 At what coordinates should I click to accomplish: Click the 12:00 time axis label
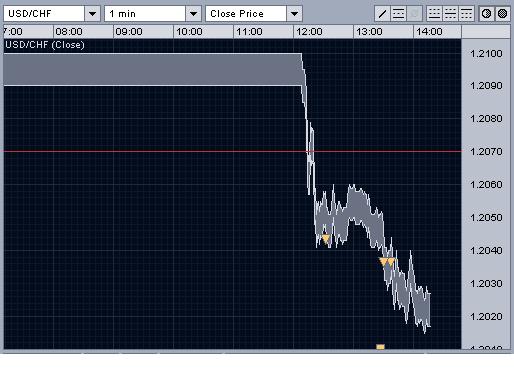(309, 32)
